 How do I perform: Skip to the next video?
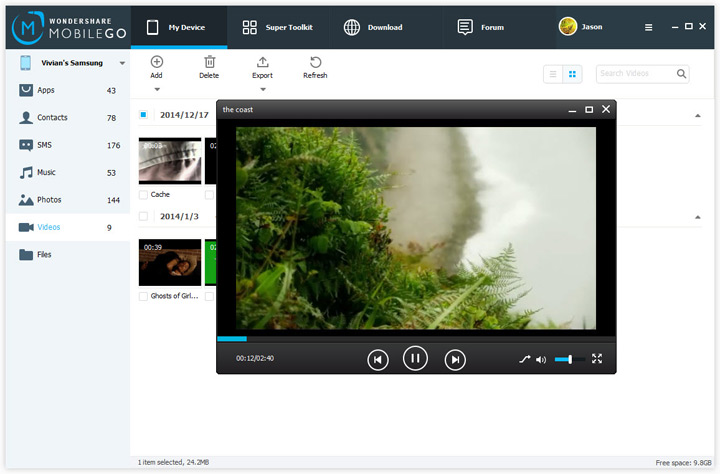(455, 360)
